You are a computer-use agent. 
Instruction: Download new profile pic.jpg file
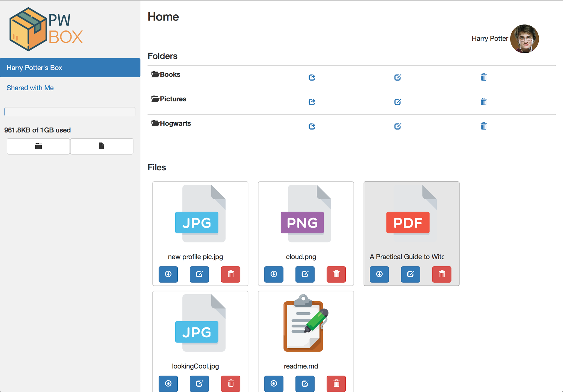[168, 274]
